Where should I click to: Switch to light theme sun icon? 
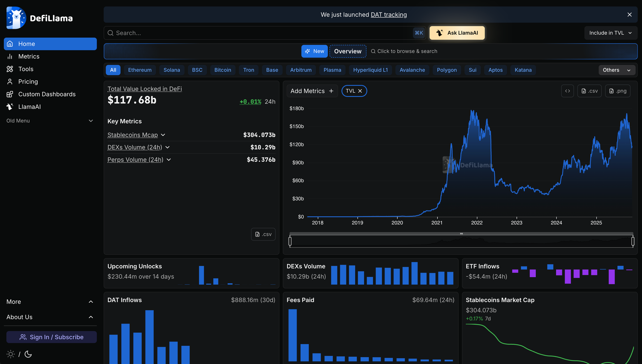[x=11, y=354]
